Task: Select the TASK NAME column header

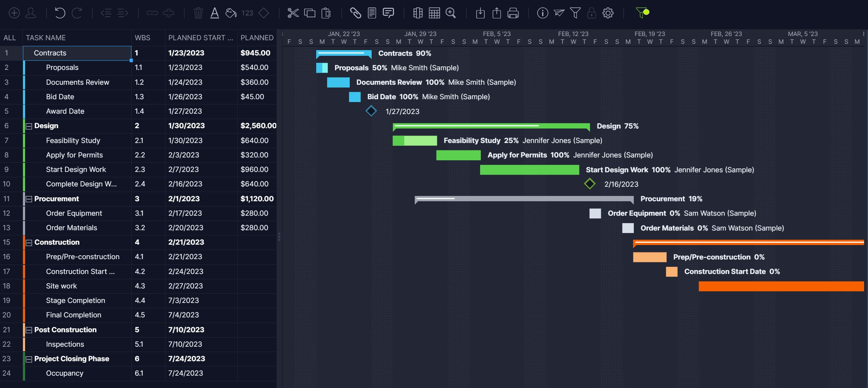Action: tap(46, 37)
